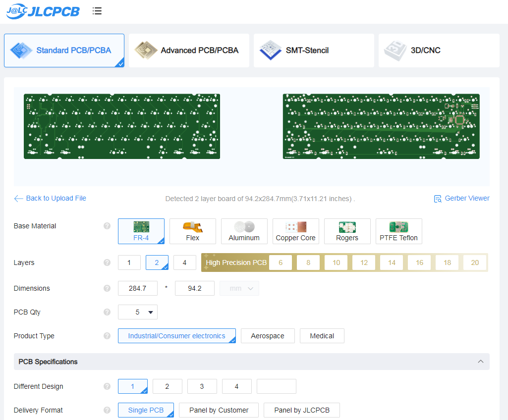Click the Copper Core material image
This screenshot has height=420, width=508.
[x=296, y=227]
